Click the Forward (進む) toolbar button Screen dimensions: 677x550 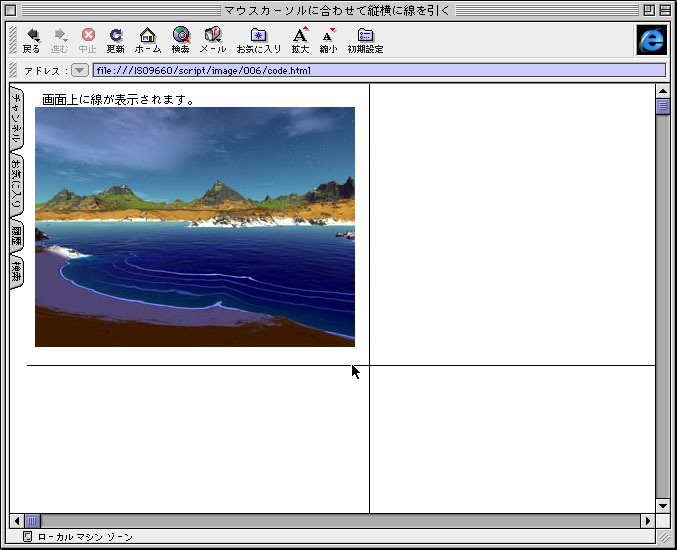click(59, 41)
